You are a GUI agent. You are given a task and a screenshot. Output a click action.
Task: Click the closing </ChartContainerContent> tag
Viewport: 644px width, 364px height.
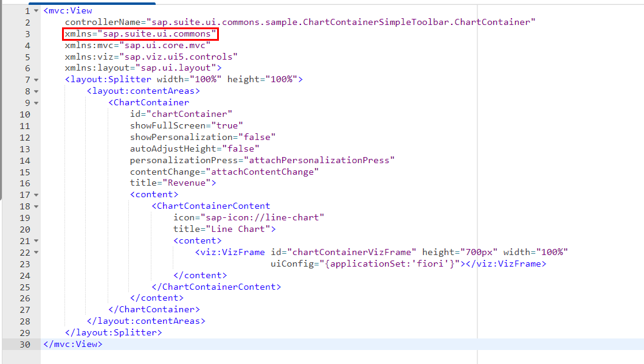coord(216,287)
